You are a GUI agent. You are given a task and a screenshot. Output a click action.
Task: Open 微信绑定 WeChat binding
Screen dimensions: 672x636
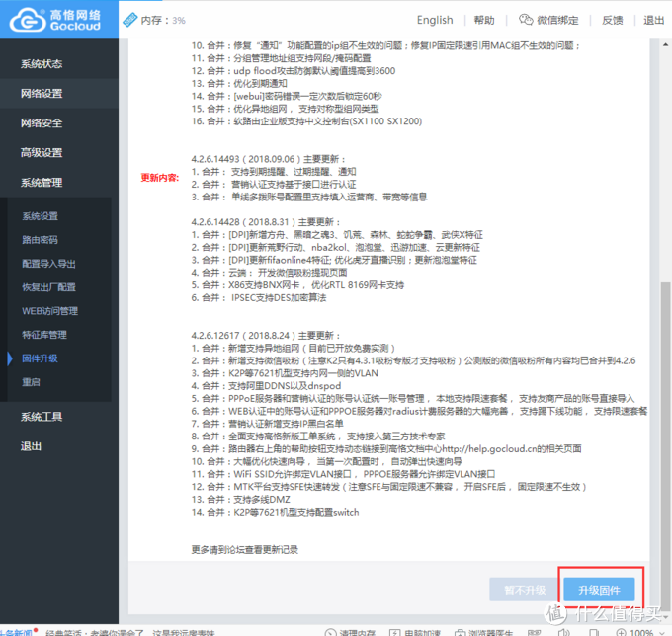coord(557,20)
